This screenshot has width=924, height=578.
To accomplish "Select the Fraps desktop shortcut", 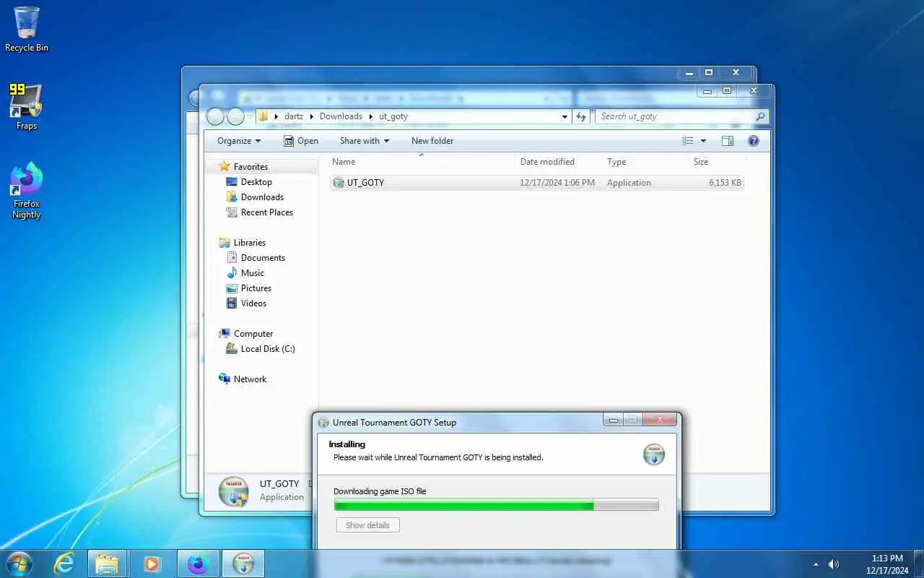I will tap(26, 107).
